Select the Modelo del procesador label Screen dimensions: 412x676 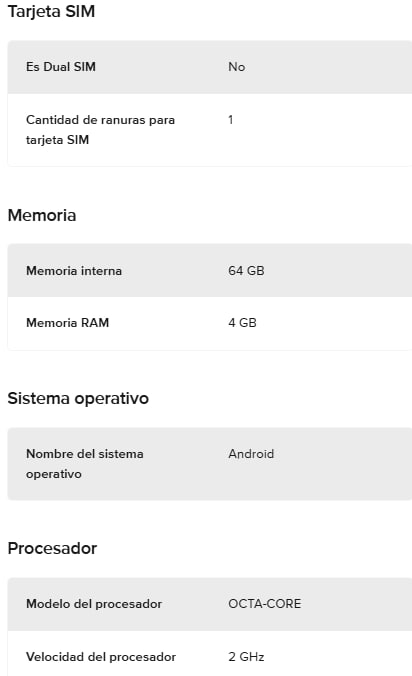94,604
